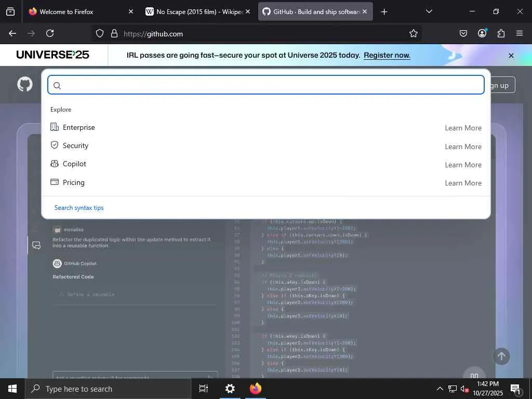The image size is (532, 399).
Task: Expand the list all tabs dropdown
Action: pos(429,11)
